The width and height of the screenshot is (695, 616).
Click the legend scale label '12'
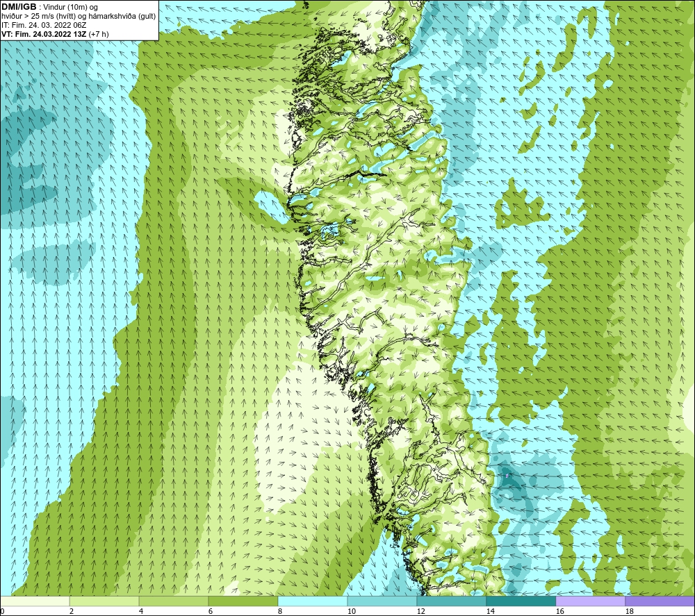[420, 611]
